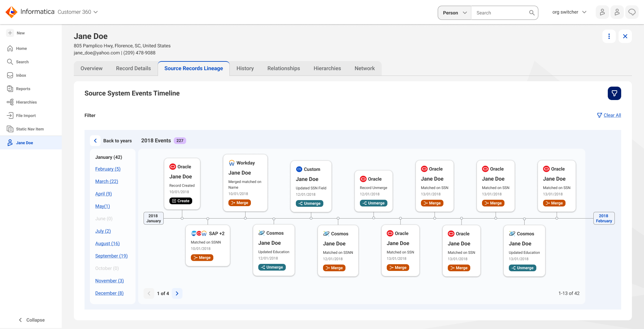Screen dimensions: 644x329
Task: Open the first user profile icon
Action: [602, 12]
